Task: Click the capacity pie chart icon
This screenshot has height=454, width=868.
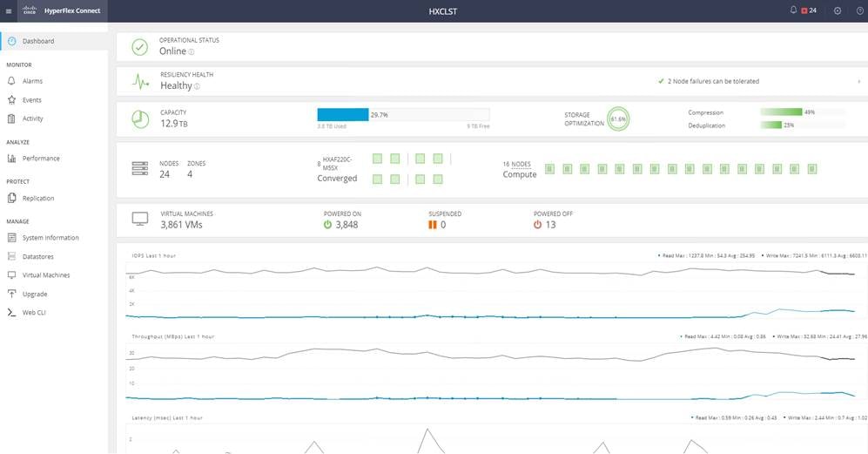Action: pyautogui.click(x=140, y=119)
